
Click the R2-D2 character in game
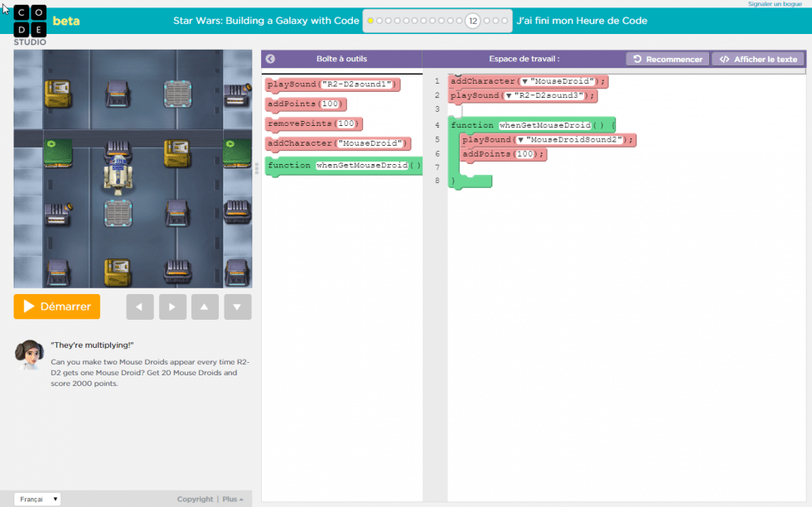[x=118, y=175]
